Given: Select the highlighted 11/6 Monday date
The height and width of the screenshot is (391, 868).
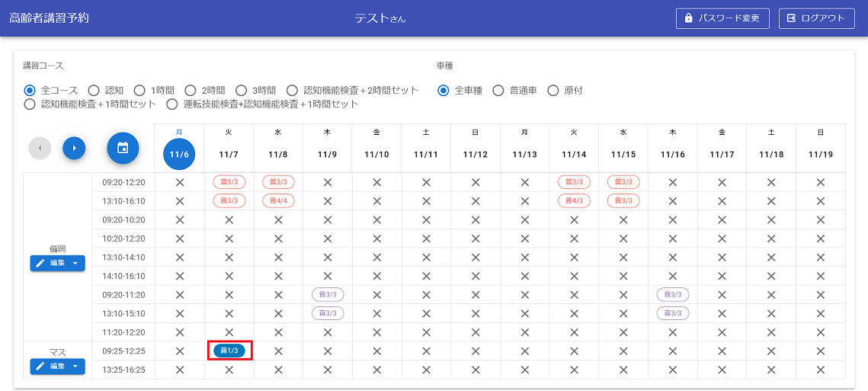Looking at the screenshot, I should (x=179, y=154).
